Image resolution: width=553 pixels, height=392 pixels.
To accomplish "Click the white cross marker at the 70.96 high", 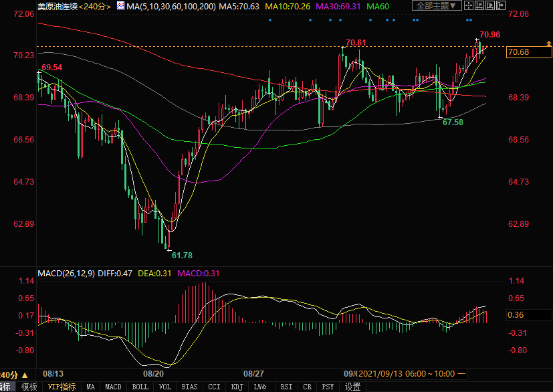I will [x=477, y=40].
